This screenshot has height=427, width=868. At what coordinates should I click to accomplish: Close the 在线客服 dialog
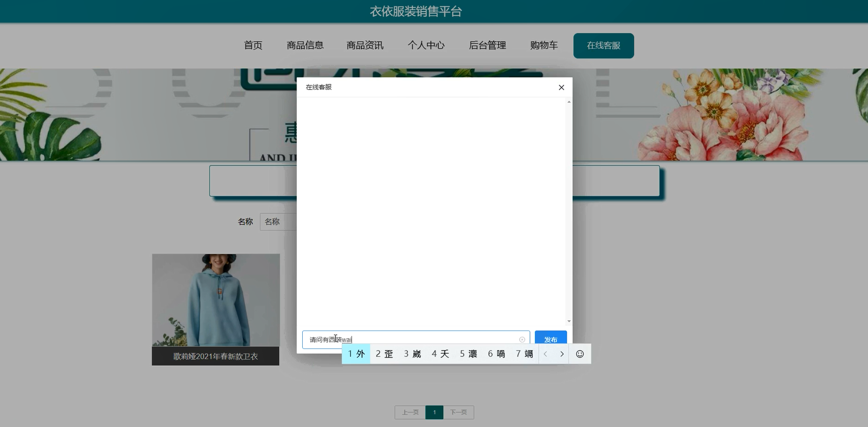pyautogui.click(x=561, y=88)
